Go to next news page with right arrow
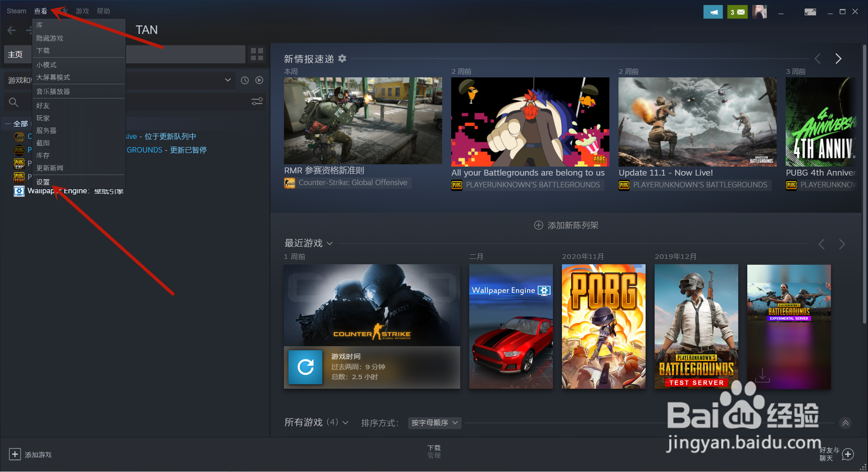The width and height of the screenshot is (868, 472). (x=838, y=59)
